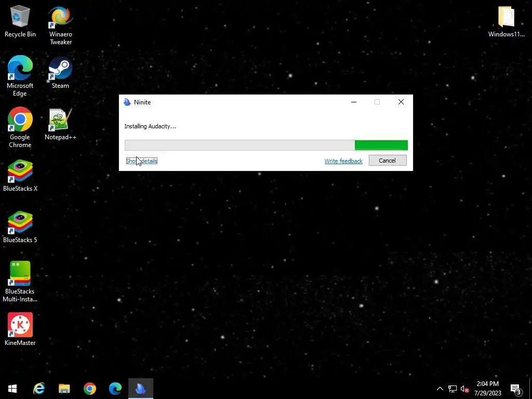Click the Ninite logo in title bar
532x399 pixels.
pyautogui.click(x=127, y=102)
